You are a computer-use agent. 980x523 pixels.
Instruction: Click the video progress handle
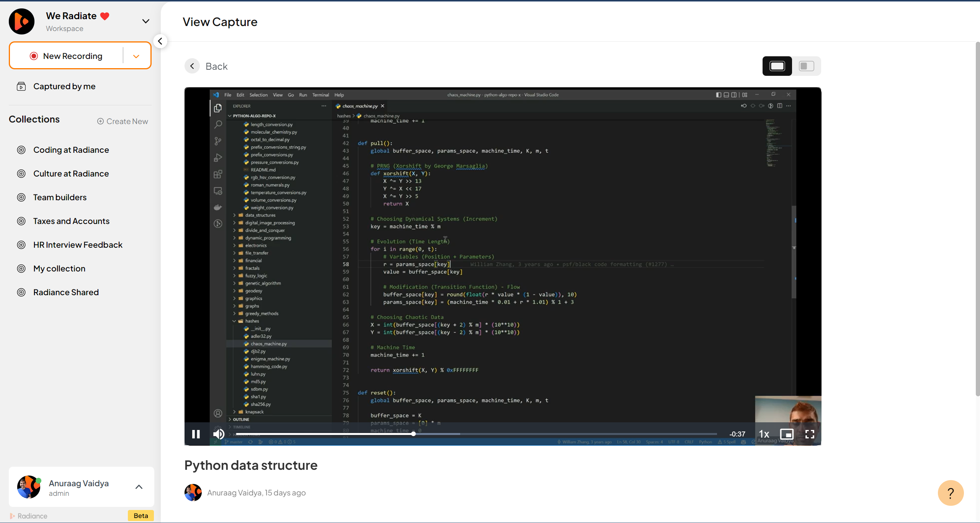(x=413, y=434)
